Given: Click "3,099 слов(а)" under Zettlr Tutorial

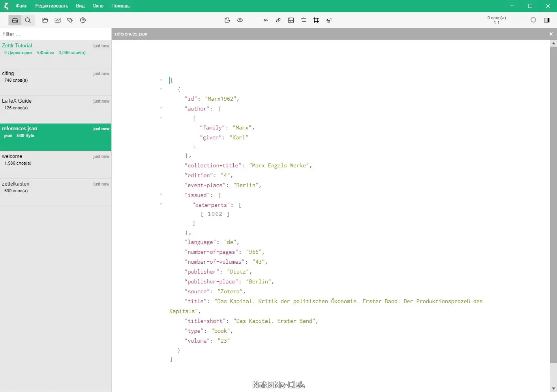Looking at the screenshot, I should point(72,53).
